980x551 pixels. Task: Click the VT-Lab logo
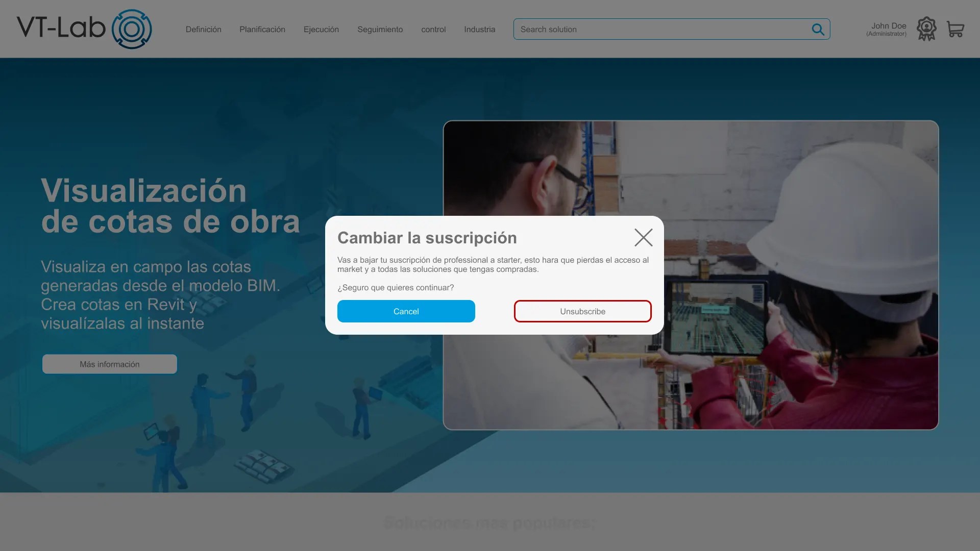[84, 29]
